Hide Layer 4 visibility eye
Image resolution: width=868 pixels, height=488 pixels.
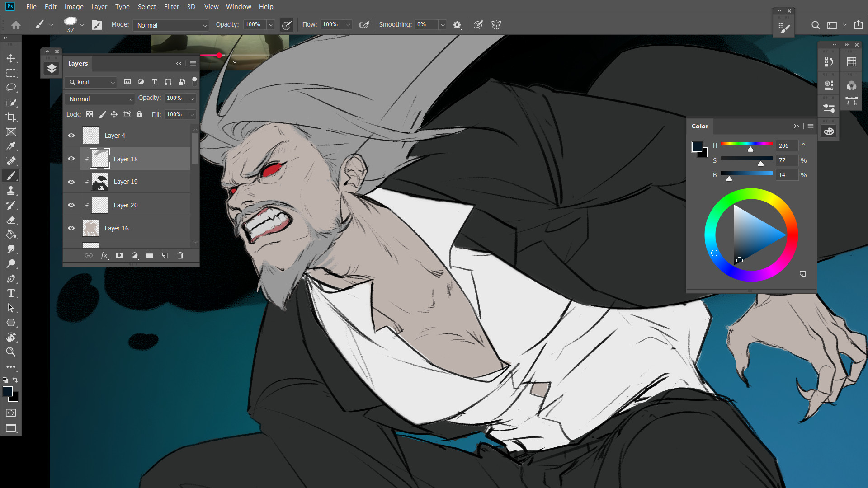[71, 136]
